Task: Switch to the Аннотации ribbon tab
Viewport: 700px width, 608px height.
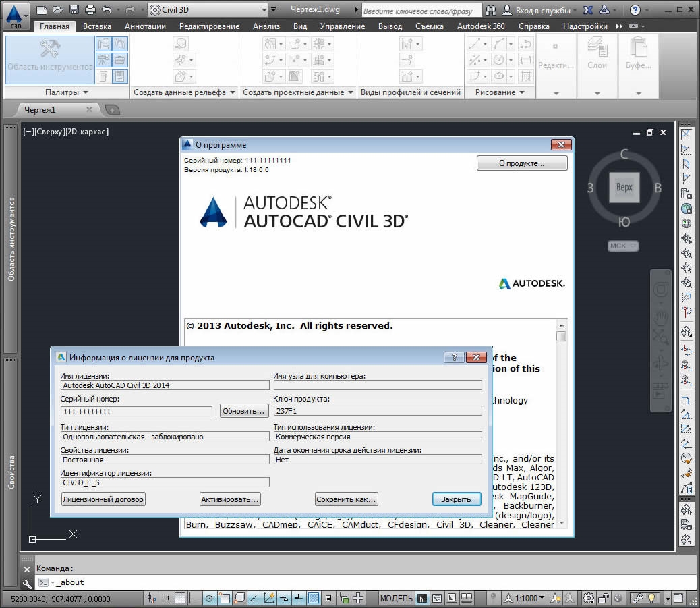Action: [145, 26]
